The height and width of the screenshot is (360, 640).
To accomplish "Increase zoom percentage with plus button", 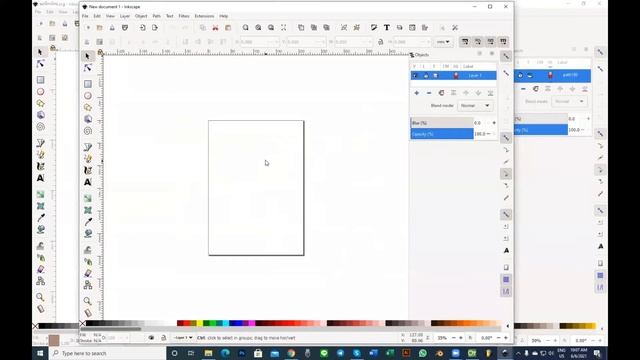I will [x=461, y=338].
